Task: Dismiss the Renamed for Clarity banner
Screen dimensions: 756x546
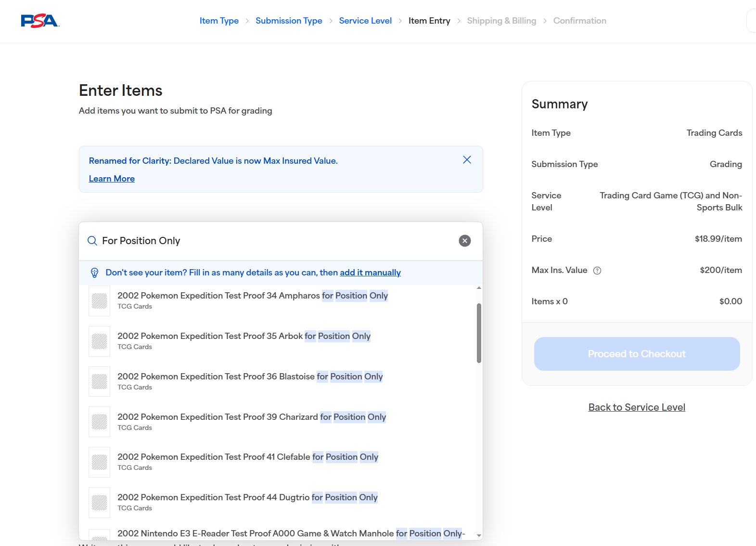Action: pyautogui.click(x=467, y=160)
